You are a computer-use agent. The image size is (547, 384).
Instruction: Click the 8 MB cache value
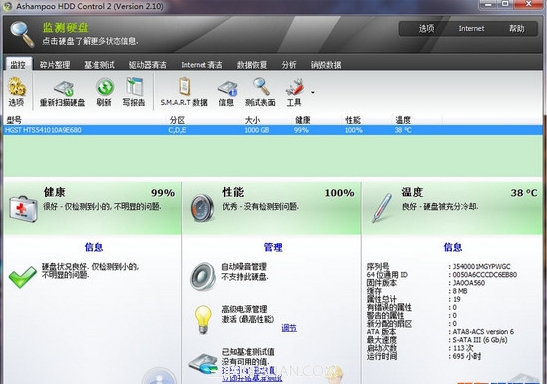[460, 291]
